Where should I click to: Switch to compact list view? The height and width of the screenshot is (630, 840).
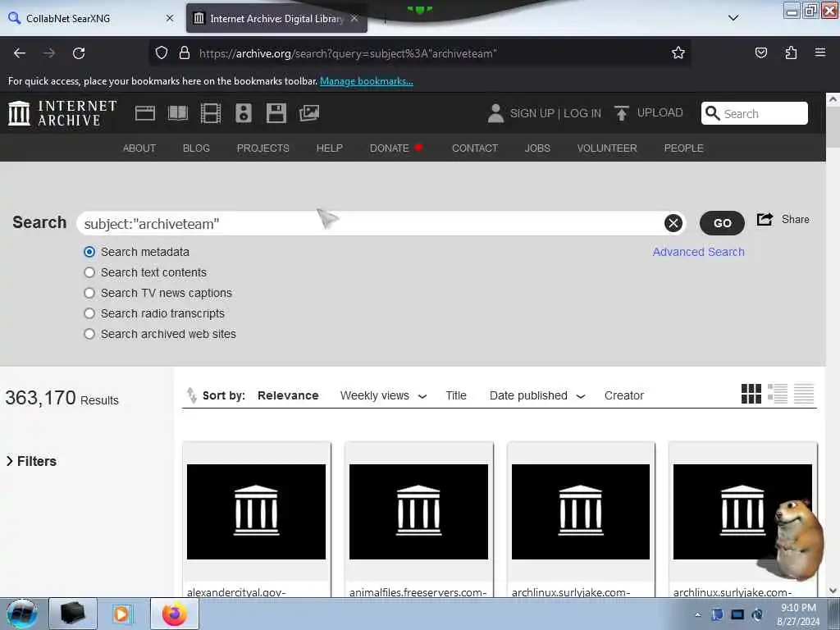pos(804,394)
